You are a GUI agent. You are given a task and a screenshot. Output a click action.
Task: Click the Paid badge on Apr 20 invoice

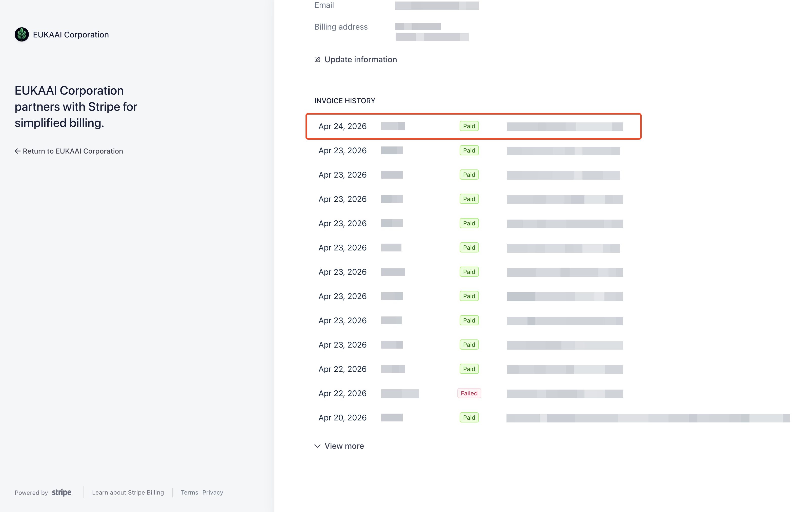coord(469,418)
